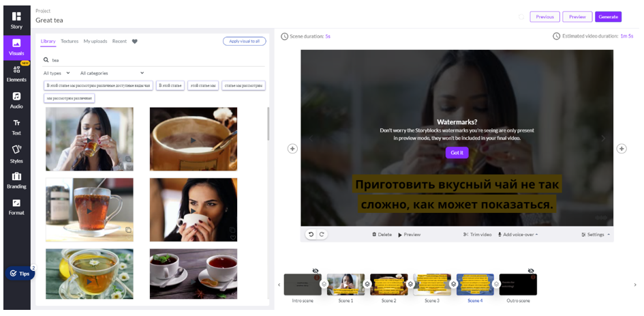Click the Previous button at top

click(x=545, y=17)
